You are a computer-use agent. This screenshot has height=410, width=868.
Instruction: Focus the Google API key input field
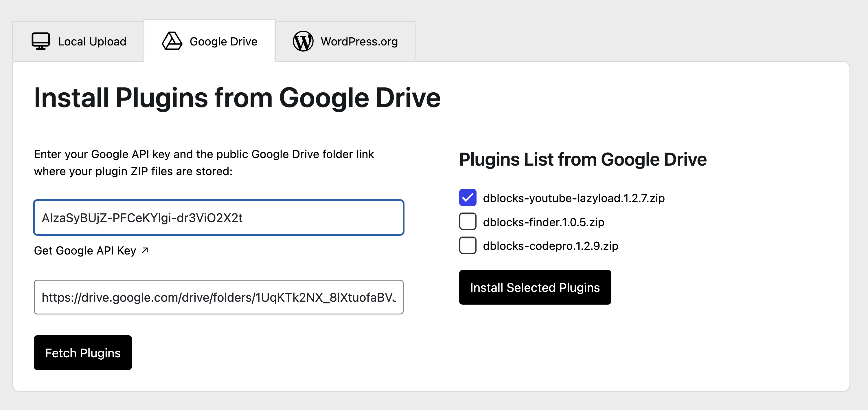[219, 217]
